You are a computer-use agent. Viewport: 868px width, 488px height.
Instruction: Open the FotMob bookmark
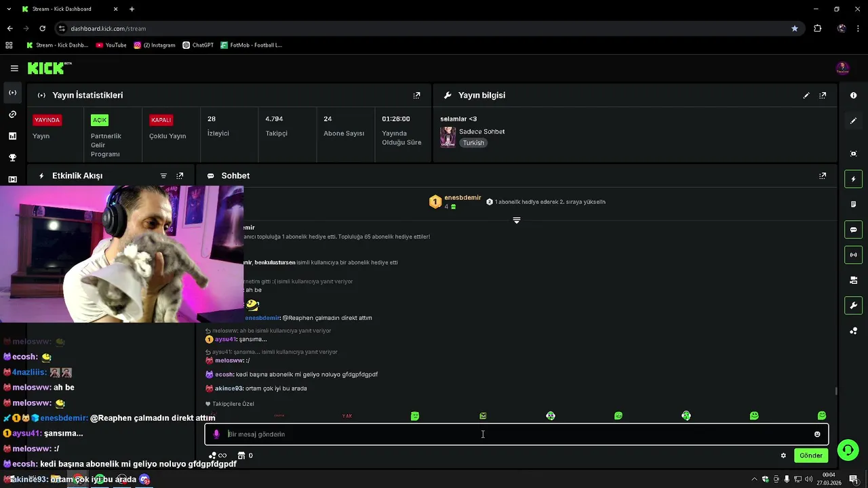pos(251,45)
